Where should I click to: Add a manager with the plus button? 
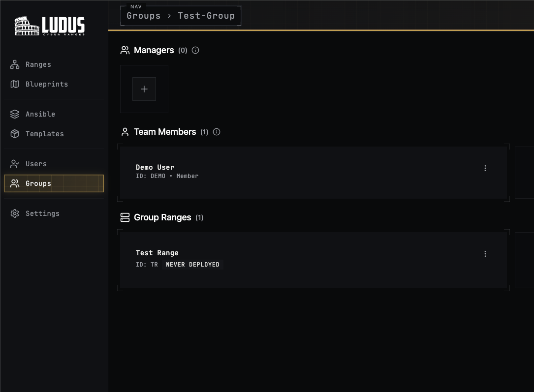pyautogui.click(x=144, y=89)
